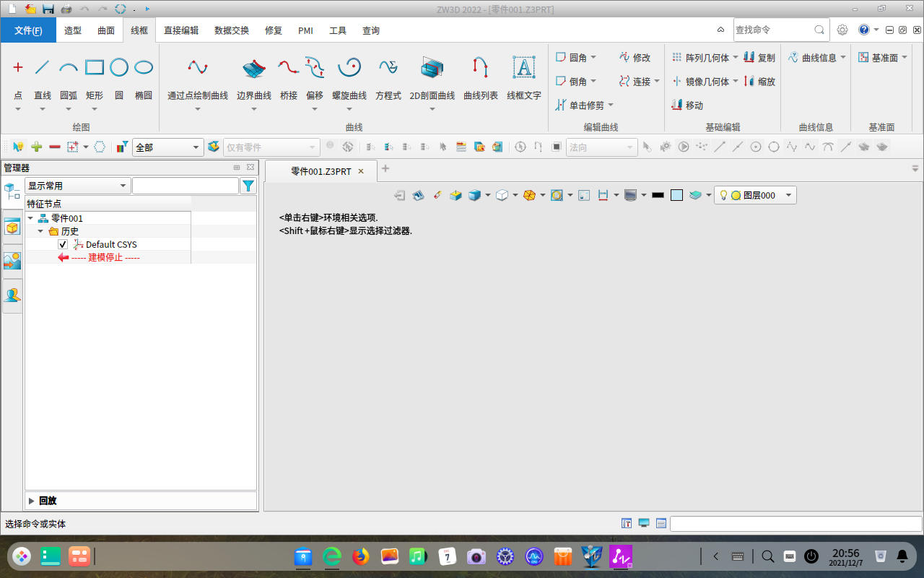Switch to the 曲面 ribbon tab

[x=105, y=30]
